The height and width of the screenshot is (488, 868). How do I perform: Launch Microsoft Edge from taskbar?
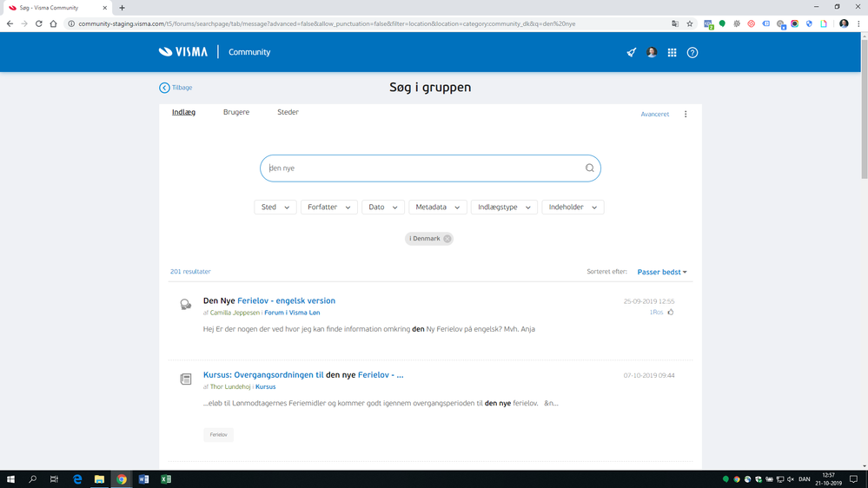77,479
